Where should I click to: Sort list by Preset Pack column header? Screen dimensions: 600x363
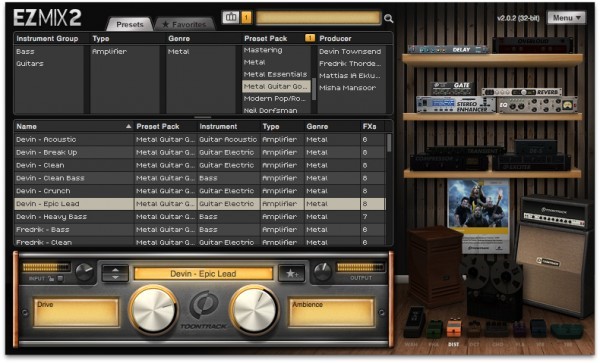coord(165,127)
